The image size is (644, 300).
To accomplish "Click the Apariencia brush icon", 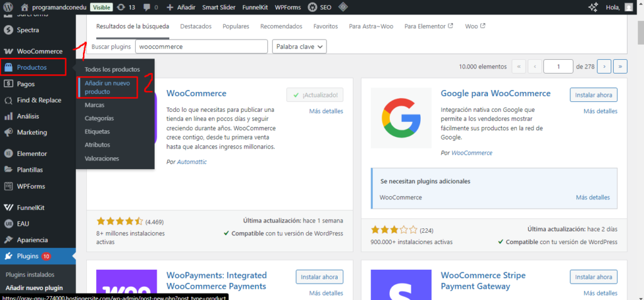I will coord(8,240).
